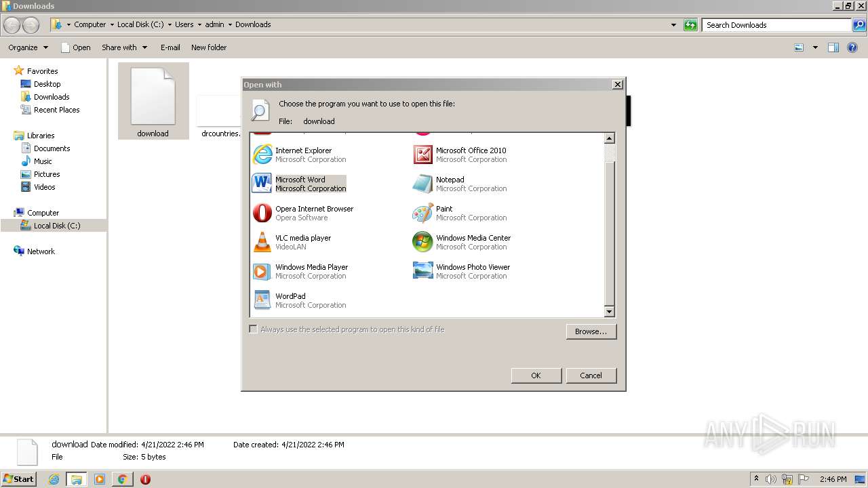The image size is (868, 488).
Task: Choose Windows Media Center icon
Action: (x=423, y=242)
